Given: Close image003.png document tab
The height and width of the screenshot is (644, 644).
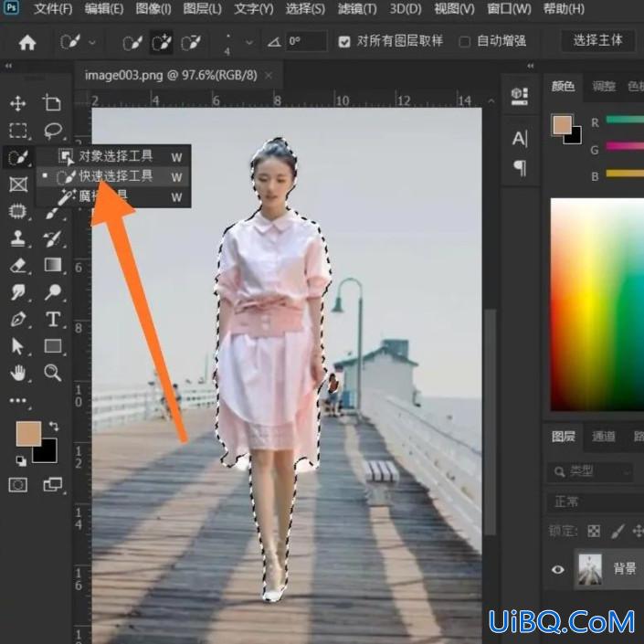Looking at the screenshot, I should point(269,76).
